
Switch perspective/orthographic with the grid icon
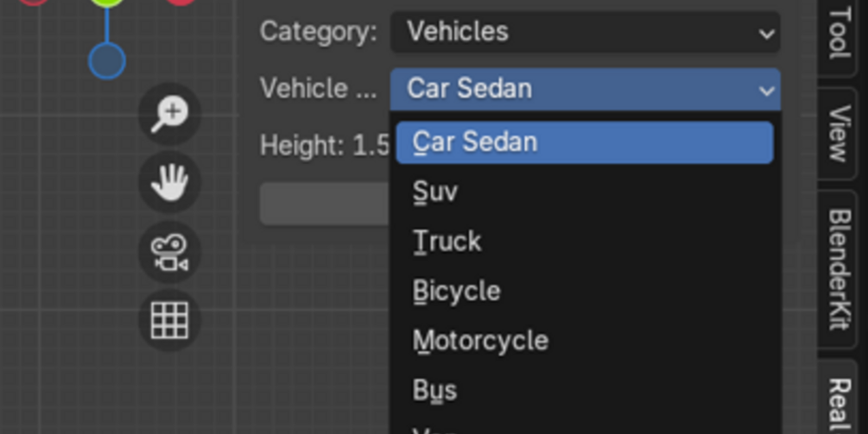pos(169,321)
